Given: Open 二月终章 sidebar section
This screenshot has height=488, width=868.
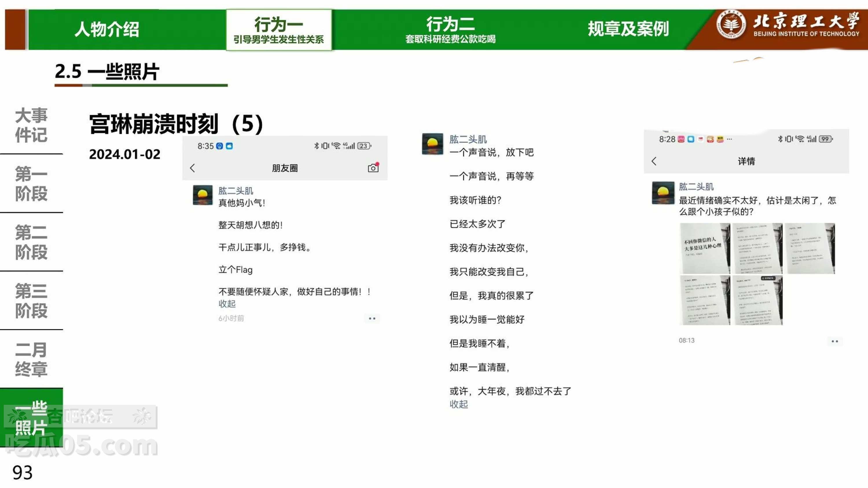Looking at the screenshot, I should [x=31, y=359].
